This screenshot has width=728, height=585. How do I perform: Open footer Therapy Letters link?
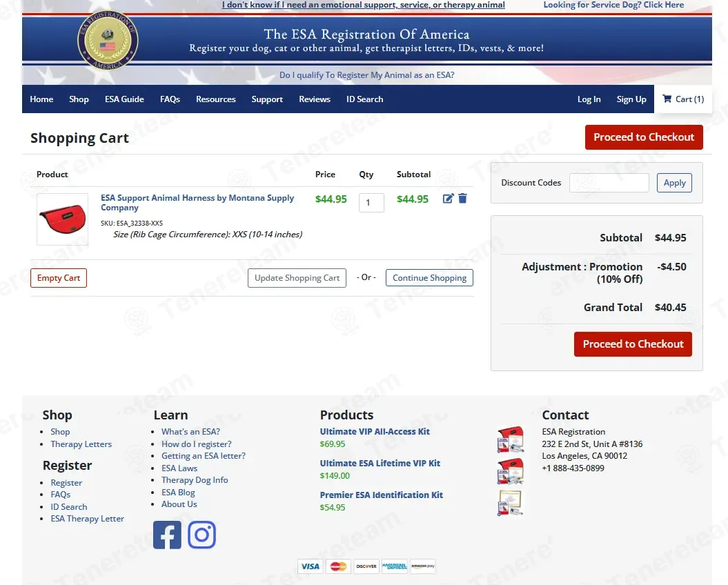[x=81, y=444]
